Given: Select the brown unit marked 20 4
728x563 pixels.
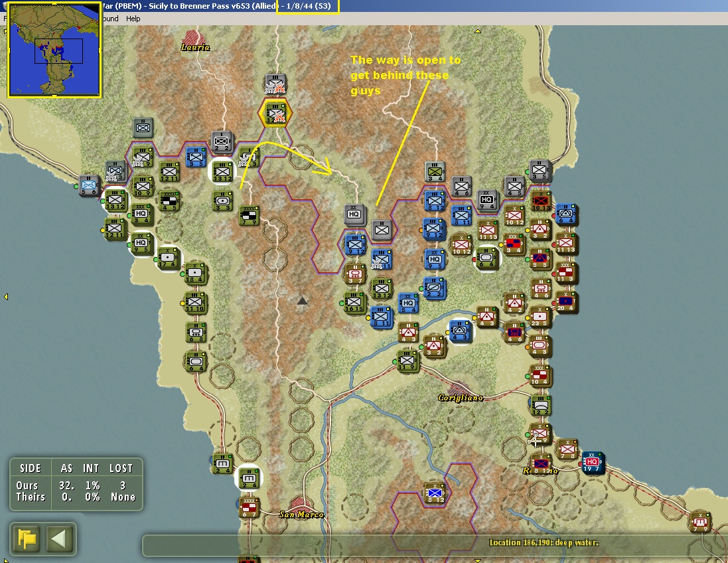Looking at the screenshot, I should (567, 301).
